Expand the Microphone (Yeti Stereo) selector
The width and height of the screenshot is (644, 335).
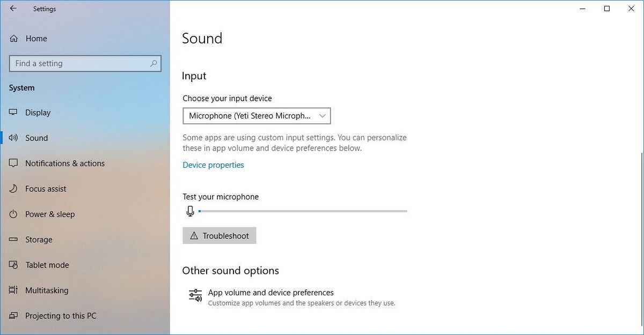[257, 116]
